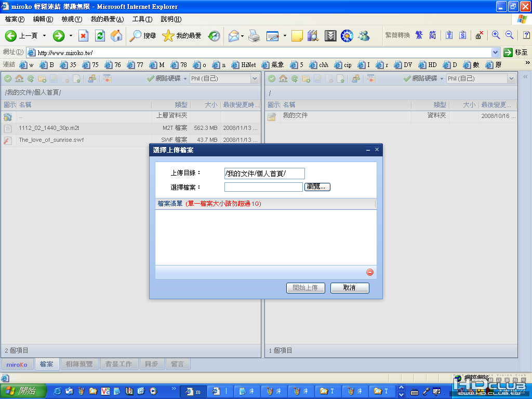Zoom in with the magnifier plus icon

[x=496, y=35]
